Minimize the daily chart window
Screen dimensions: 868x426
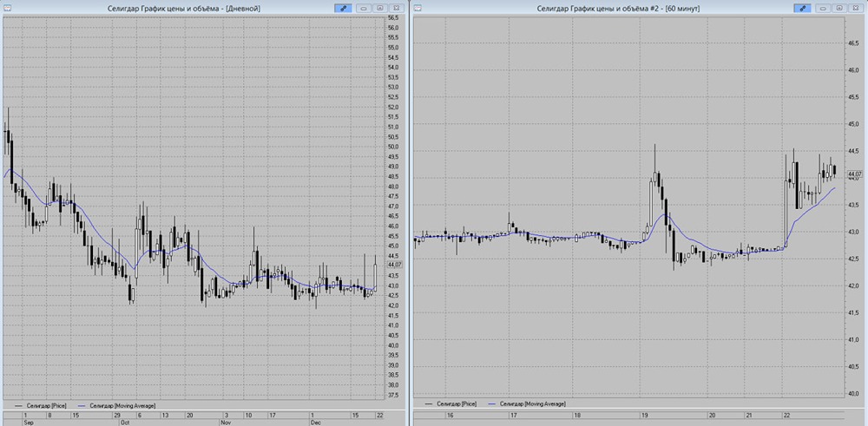365,8
